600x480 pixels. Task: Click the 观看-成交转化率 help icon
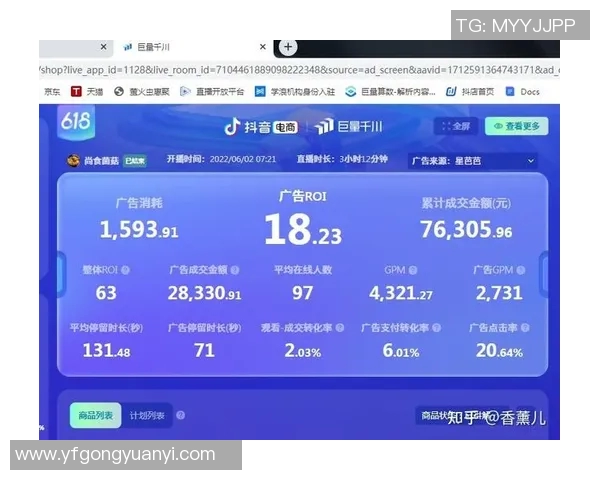click(339, 328)
